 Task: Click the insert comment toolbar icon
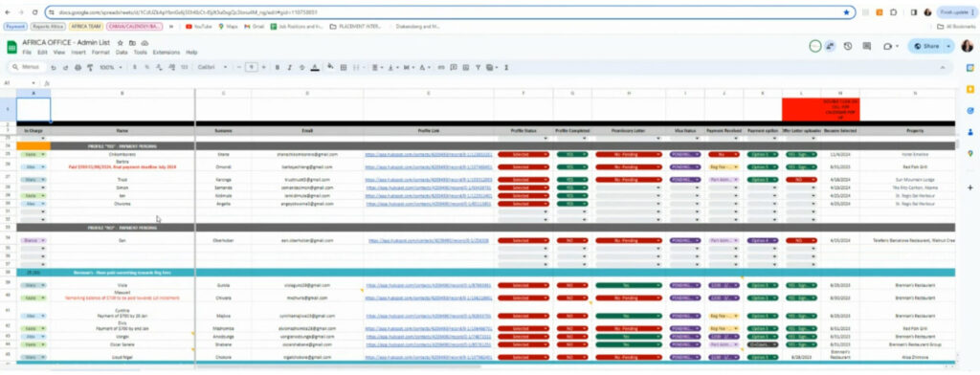click(454, 67)
